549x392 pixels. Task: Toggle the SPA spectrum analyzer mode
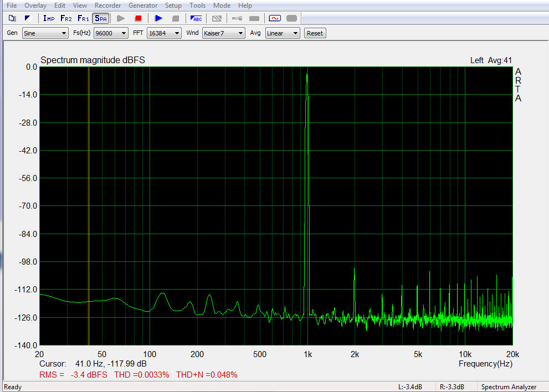[101, 18]
